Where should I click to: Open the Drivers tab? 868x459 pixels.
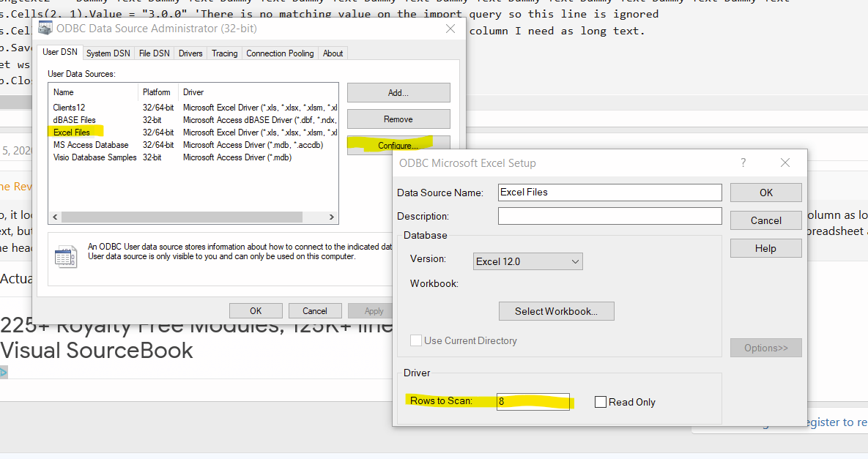coord(190,53)
